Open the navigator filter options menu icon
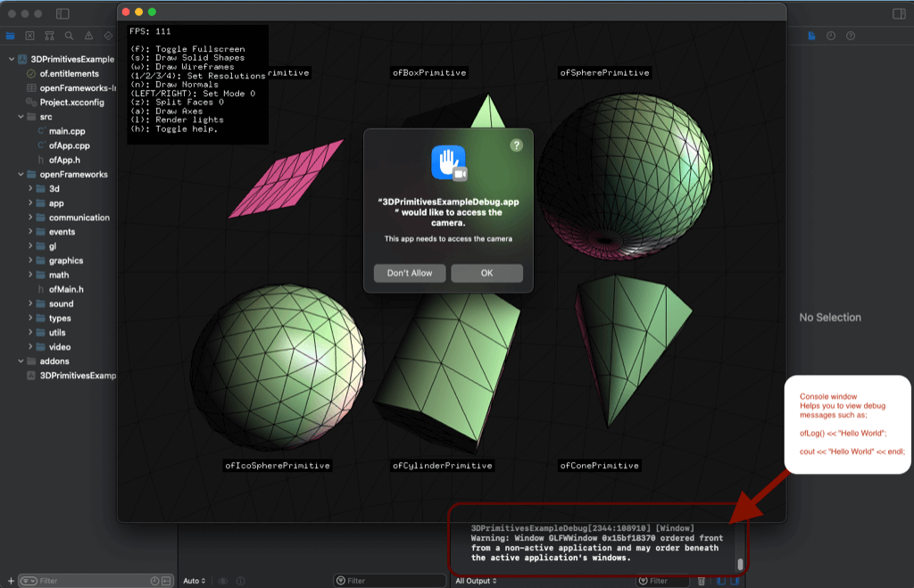Image resolution: width=914 pixels, height=588 pixels. click(29, 581)
